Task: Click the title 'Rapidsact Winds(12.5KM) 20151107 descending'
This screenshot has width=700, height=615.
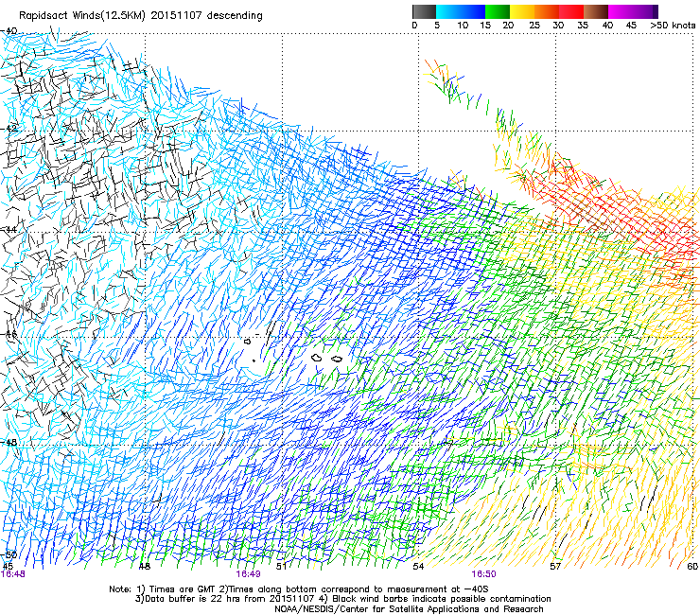Action: pyautogui.click(x=141, y=16)
